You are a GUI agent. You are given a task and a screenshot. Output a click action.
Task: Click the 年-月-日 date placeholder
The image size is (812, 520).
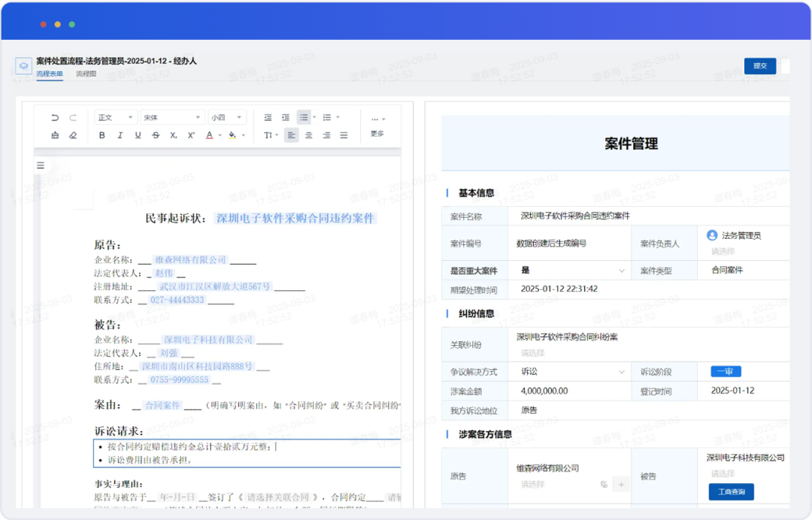[177, 497]
